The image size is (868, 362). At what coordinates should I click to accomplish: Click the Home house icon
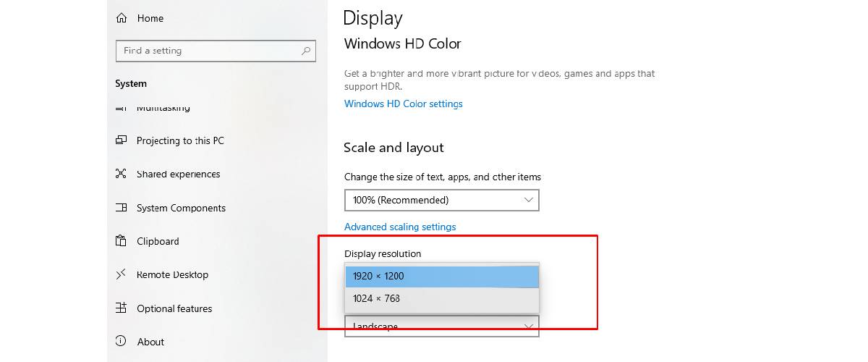pyautogui.click(x=122, y=18)
